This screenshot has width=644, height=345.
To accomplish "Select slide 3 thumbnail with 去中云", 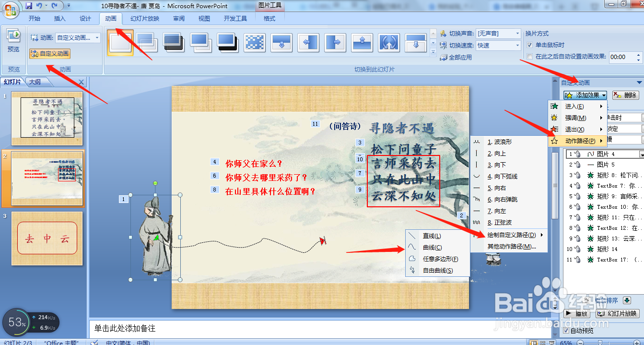I will (x=47, y=238).
